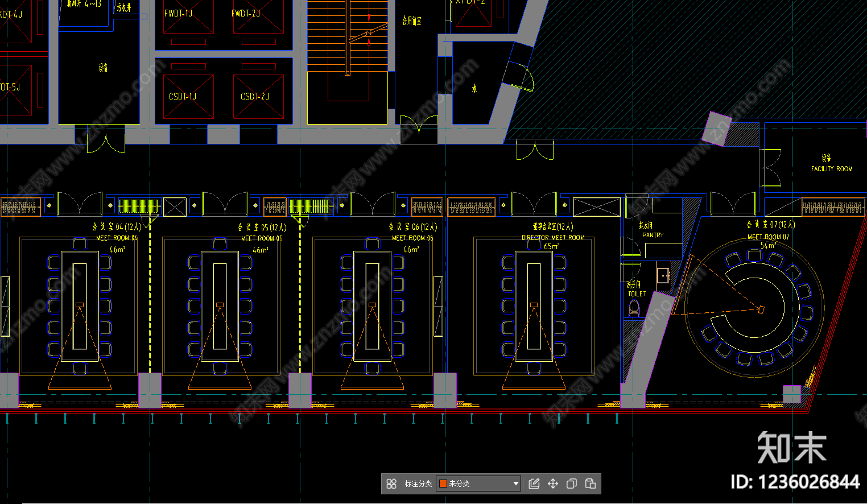
Task: Select the FACILITY ROOM label
Action: (832, 169)
